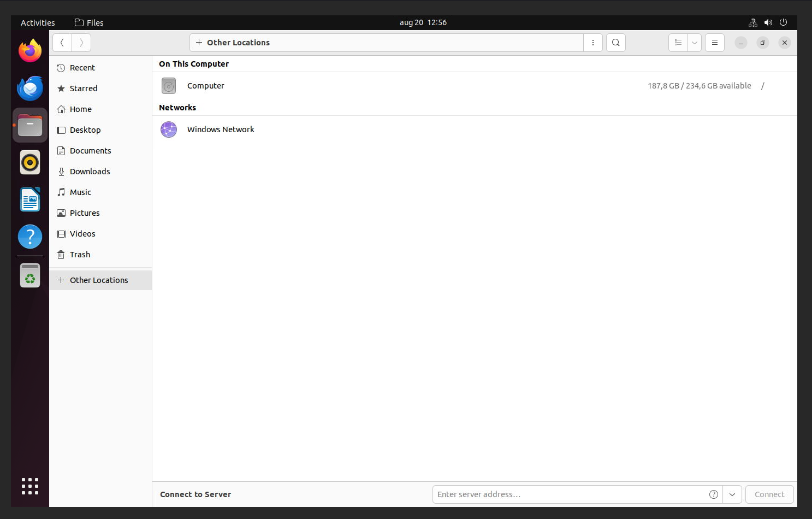The height and width of the screenshot is (519, 812).
Task: Open Trash in the sidebar
Action: [x=100, y=255]
